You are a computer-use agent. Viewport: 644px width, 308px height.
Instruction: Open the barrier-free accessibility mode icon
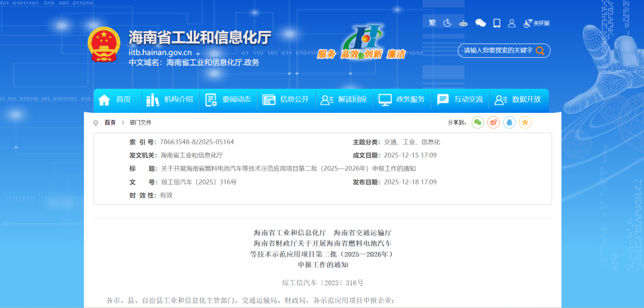coord(448,23)
